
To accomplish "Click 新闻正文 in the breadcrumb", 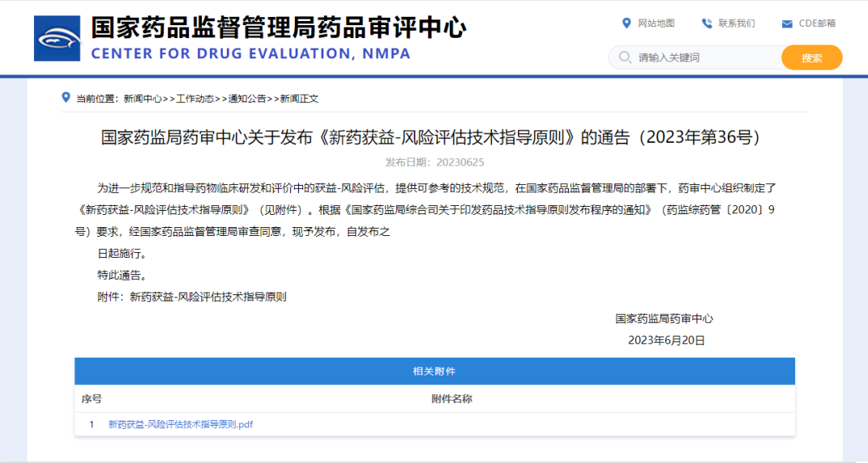I will (299, 99).
